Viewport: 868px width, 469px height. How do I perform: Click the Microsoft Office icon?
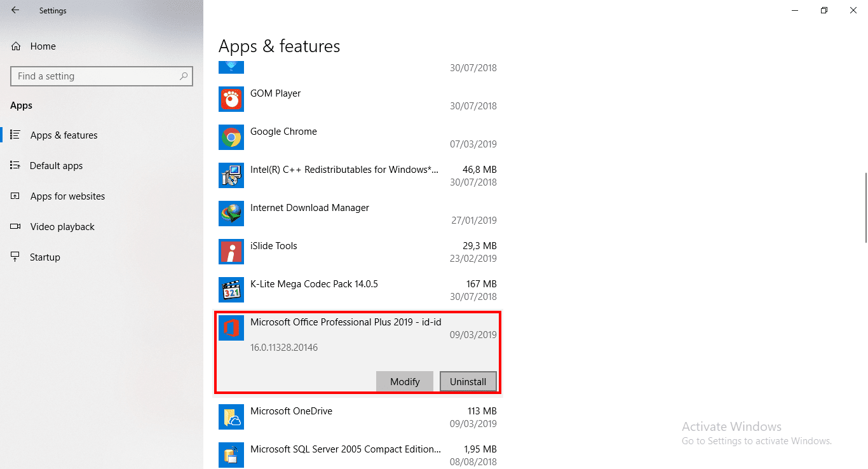[231, 328]
